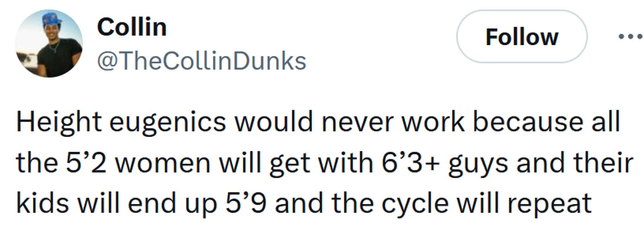Click Collin's profile picture

click(x=49, y=44)
